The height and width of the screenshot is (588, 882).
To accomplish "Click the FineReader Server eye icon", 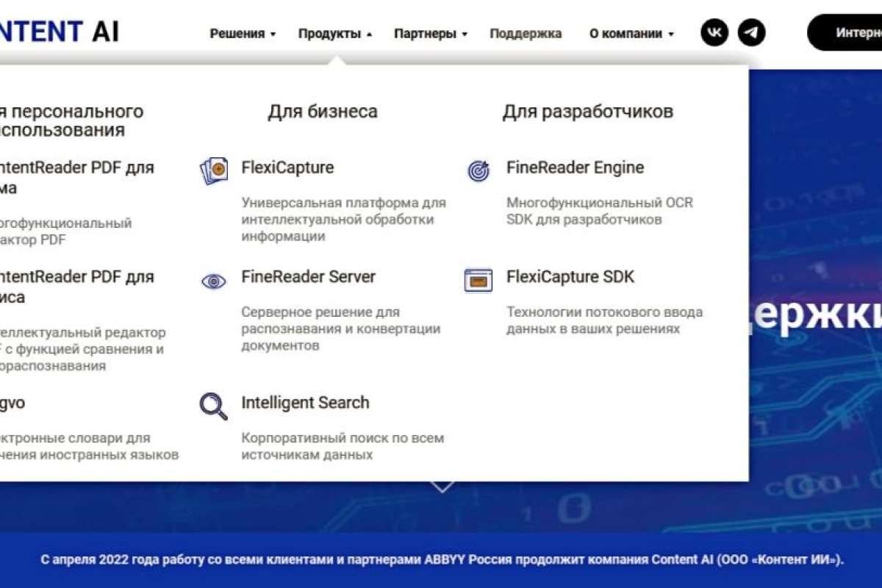I will tap(214, 281).
